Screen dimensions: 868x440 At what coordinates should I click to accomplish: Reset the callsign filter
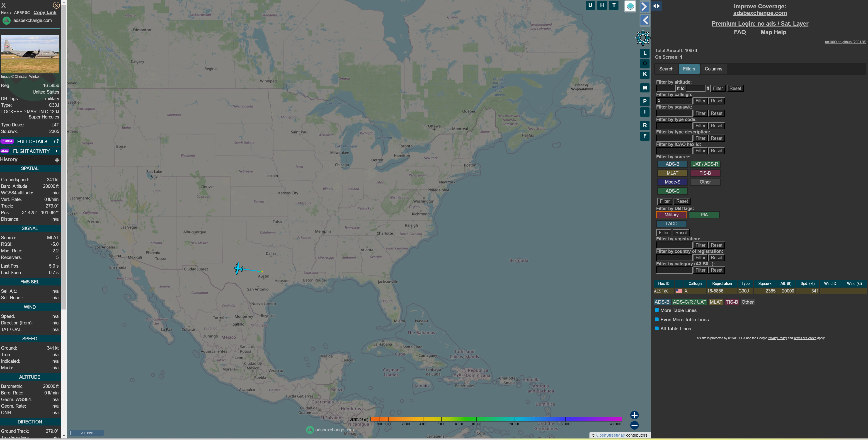click(x=716, y=101)
